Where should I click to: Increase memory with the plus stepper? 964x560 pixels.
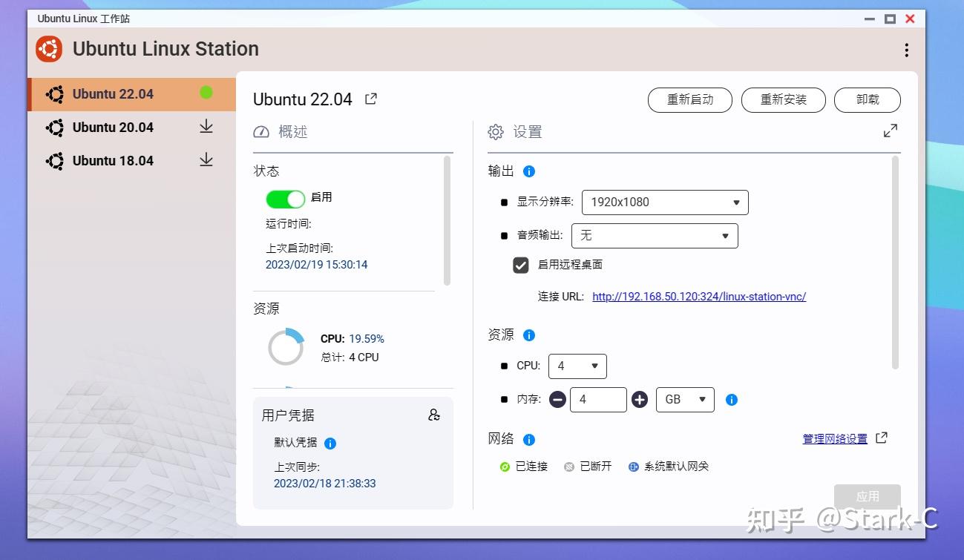[640, 399]
